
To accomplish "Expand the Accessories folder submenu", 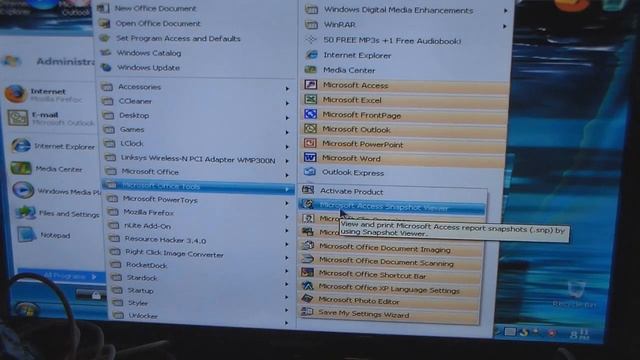I will tap(197, 87).
